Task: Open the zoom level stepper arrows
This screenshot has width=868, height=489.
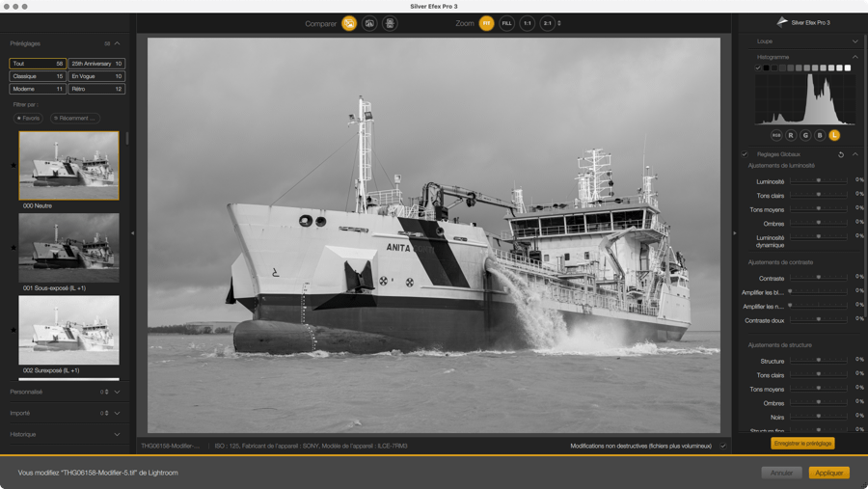Action: click(559, 23)
